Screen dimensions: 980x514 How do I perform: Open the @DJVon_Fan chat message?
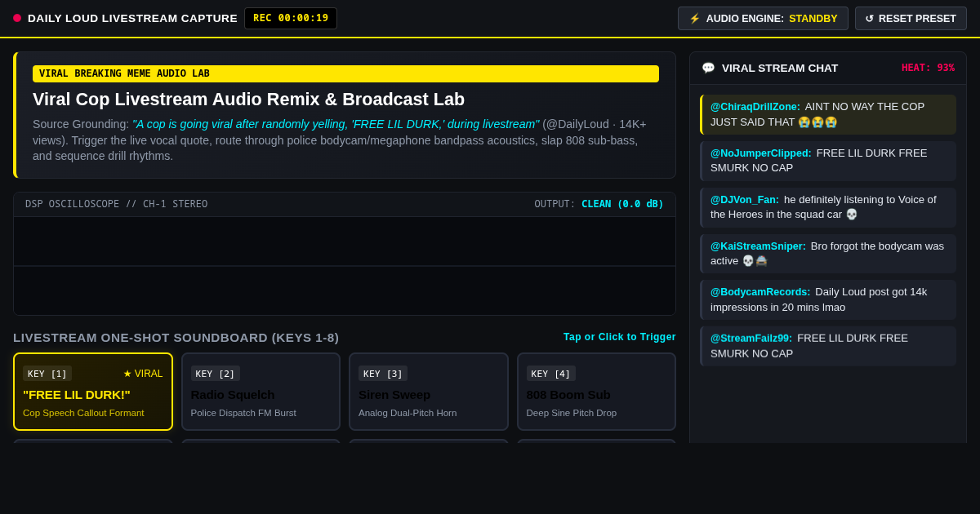(x=828, y=207)
